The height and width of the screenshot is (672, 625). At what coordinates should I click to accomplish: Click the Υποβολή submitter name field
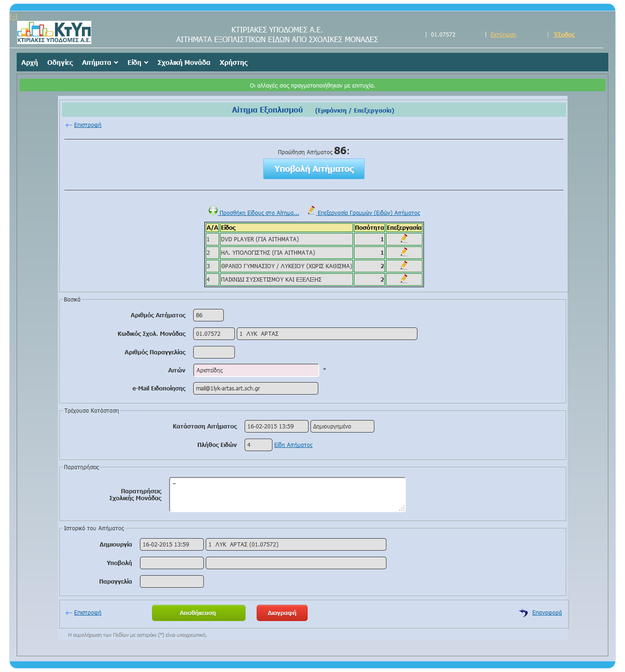[296, 563]
